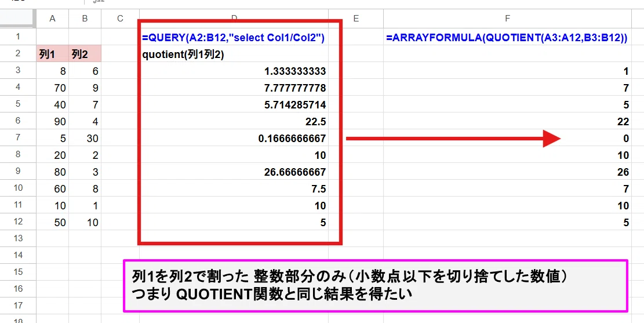644x323 pixels.
Task: Select column A cell with value 60
Action: [x=52, y=188]
